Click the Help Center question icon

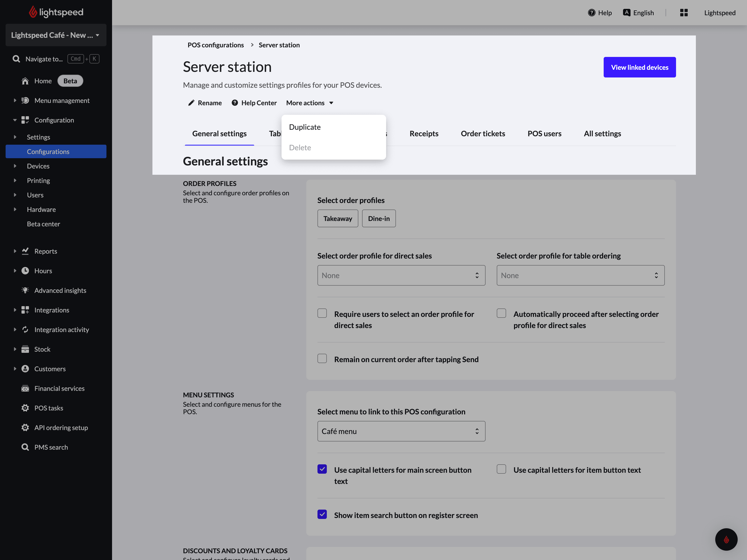(x=235, y=103)
